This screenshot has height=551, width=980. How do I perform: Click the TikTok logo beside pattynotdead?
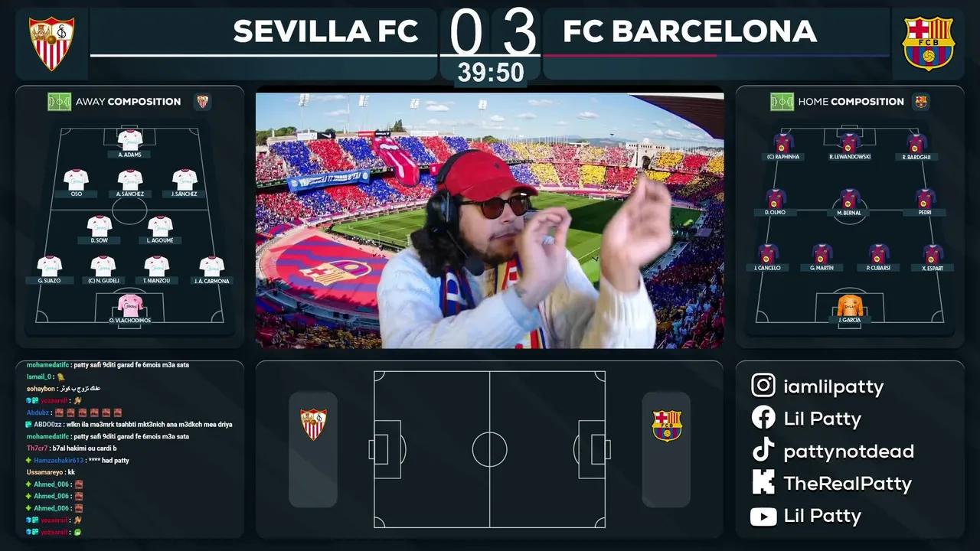tap(763, 451)
